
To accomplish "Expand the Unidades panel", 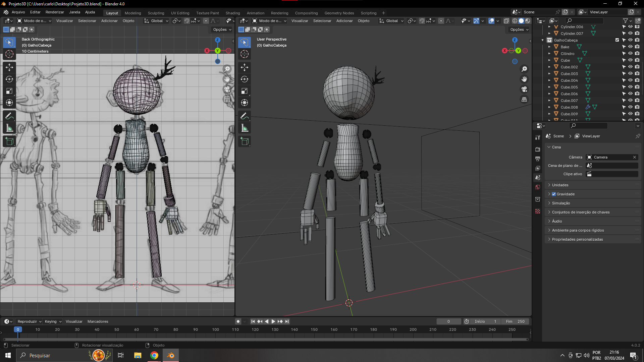I will pos(560,185).
